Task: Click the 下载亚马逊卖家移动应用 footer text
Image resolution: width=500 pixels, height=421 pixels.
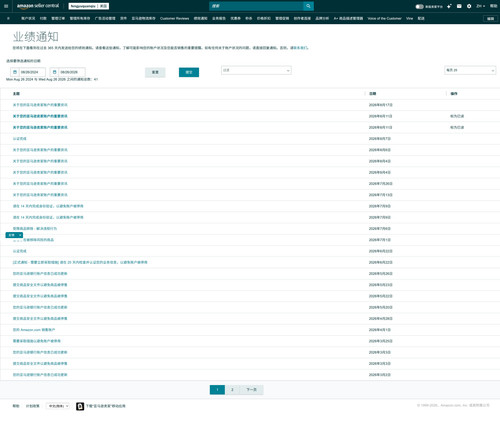Action: [106, 406]
